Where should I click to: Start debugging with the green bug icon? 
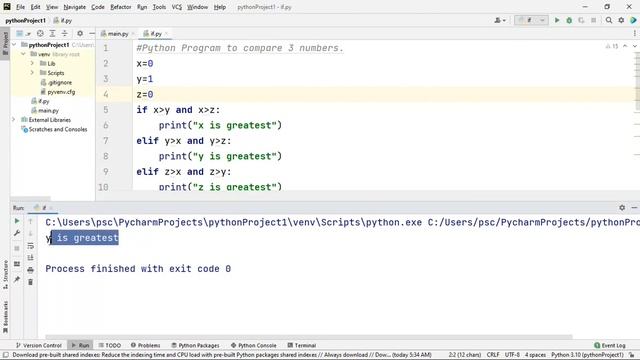tap(569, 20)
